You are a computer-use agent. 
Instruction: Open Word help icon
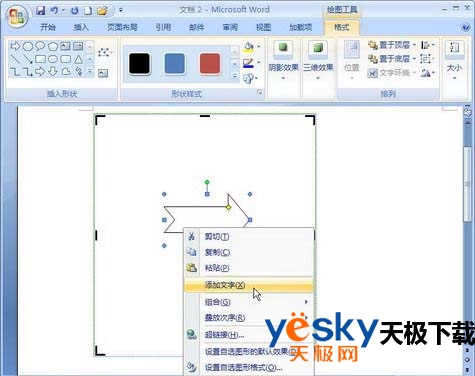point(466,27)
